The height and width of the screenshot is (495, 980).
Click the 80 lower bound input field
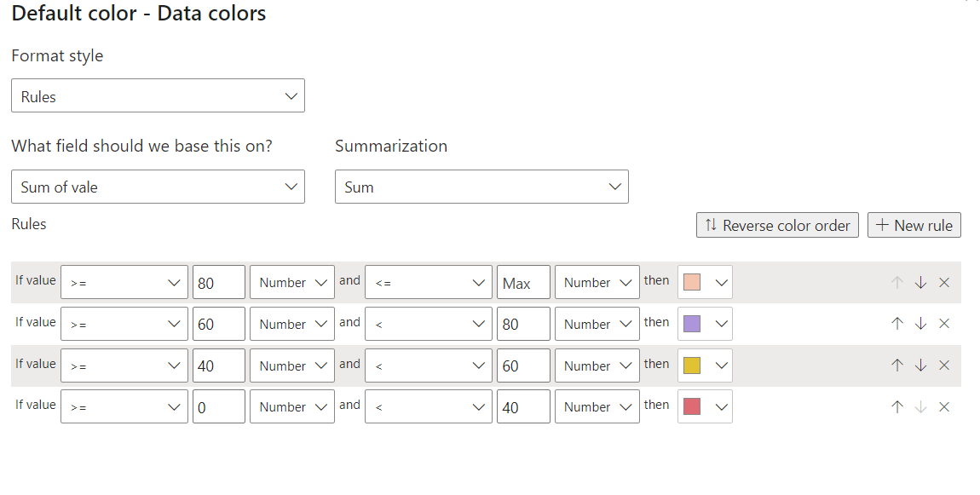coord(219,283)
